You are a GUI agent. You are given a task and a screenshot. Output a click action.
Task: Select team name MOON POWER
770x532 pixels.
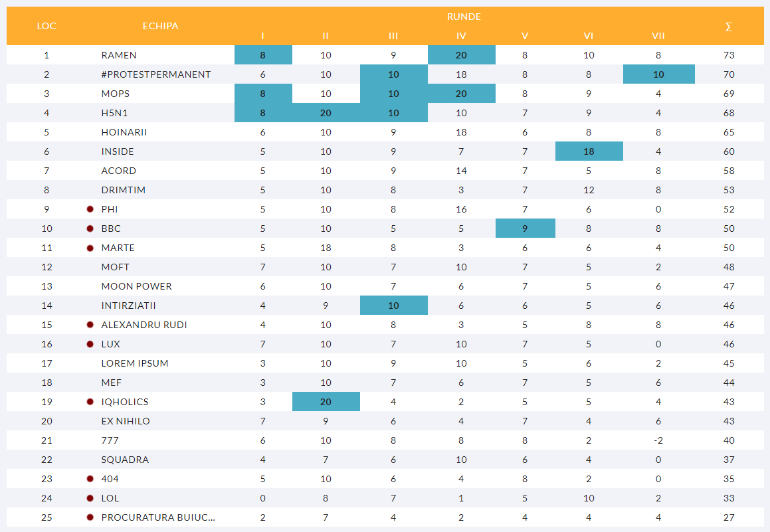click(136, 286)
